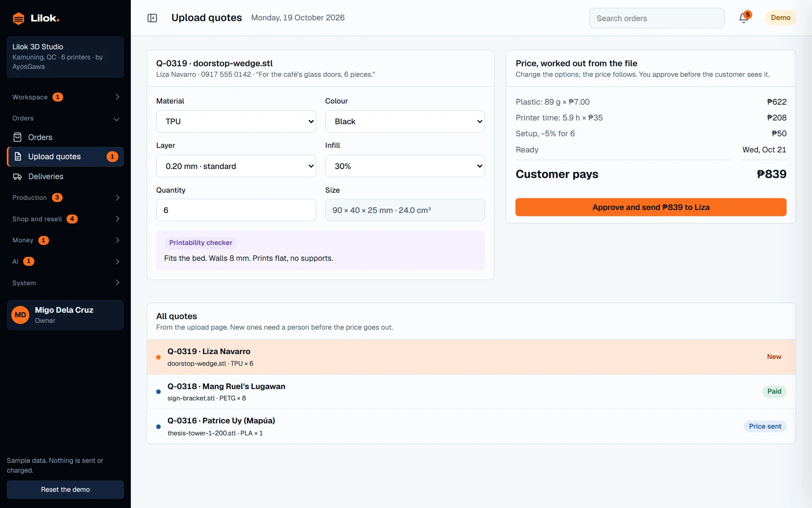The width and height of the screenshot is (812, 508).
Task: Expand the System section
Action: 65,283
